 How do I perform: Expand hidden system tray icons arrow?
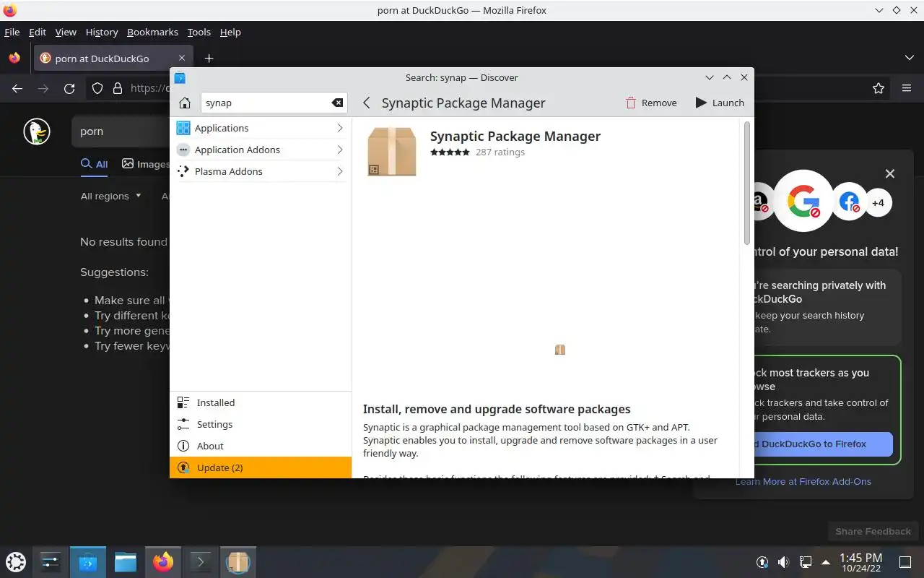(826, 561)
